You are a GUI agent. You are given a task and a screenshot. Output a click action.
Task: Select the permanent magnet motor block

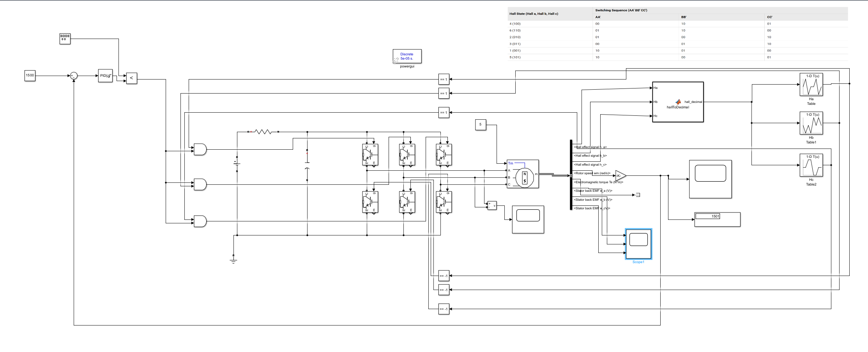coord(523,174)
